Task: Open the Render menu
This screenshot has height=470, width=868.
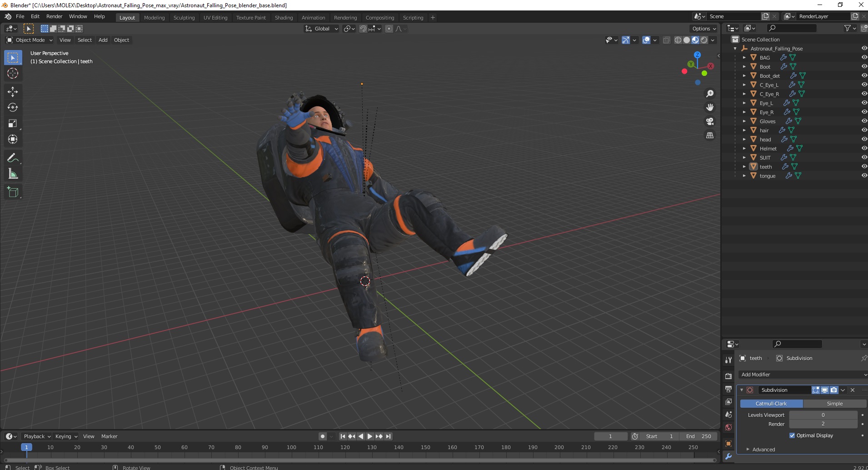Action: [54, 16]
